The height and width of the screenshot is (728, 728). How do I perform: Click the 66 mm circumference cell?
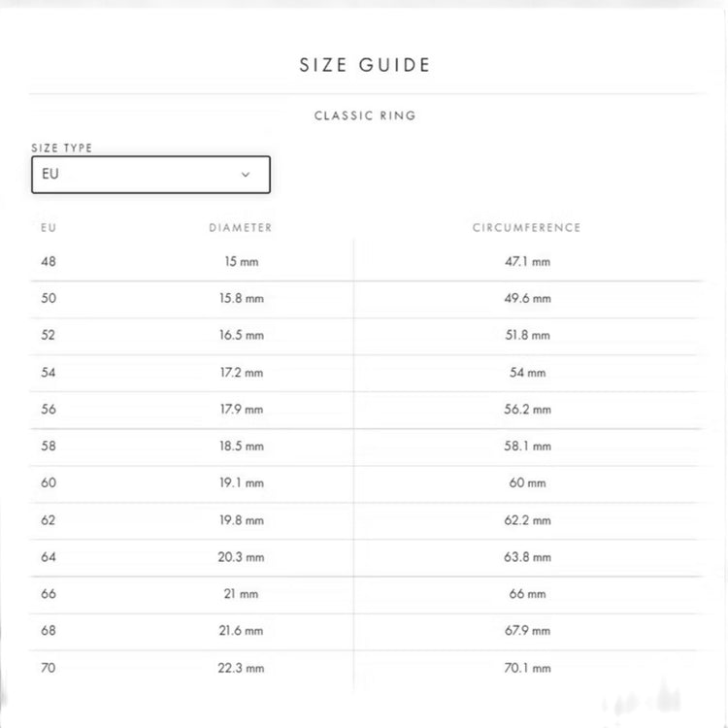pos(527,594)
